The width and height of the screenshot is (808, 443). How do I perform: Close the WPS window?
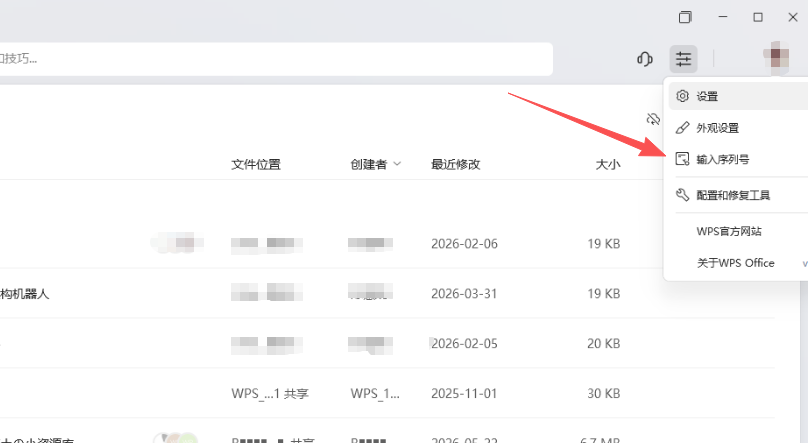[793, 17]
